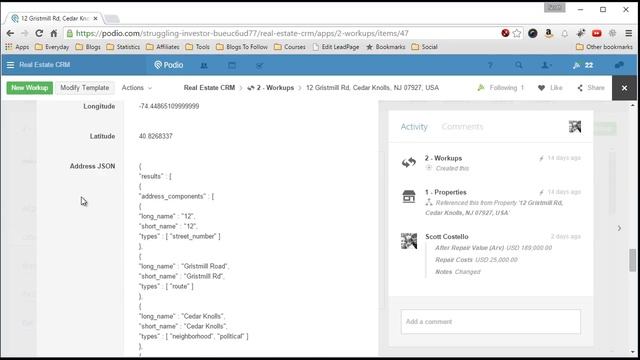
Task: Click the browser forward arrow
Action: 24,33
